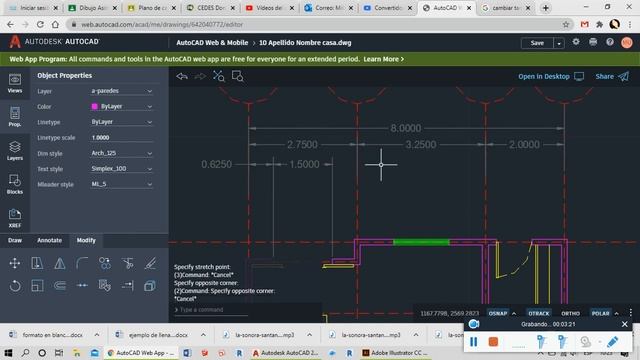640x360 pixels.
Task: Expand OSNAP settings arrow
Action: coord(514,313)
